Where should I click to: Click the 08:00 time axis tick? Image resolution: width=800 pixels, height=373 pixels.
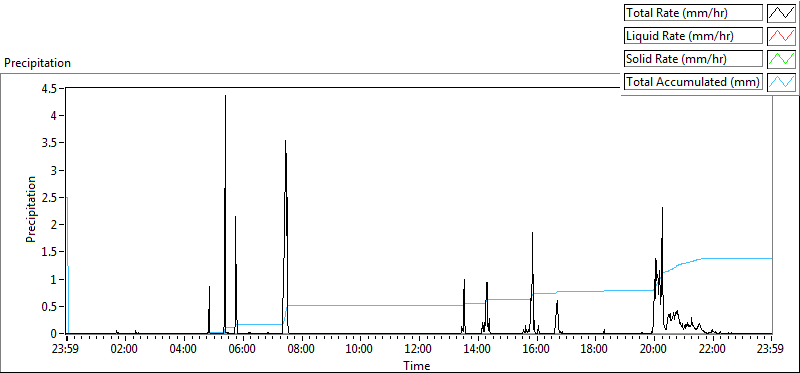pyautogui.click(x=302, y=350)
